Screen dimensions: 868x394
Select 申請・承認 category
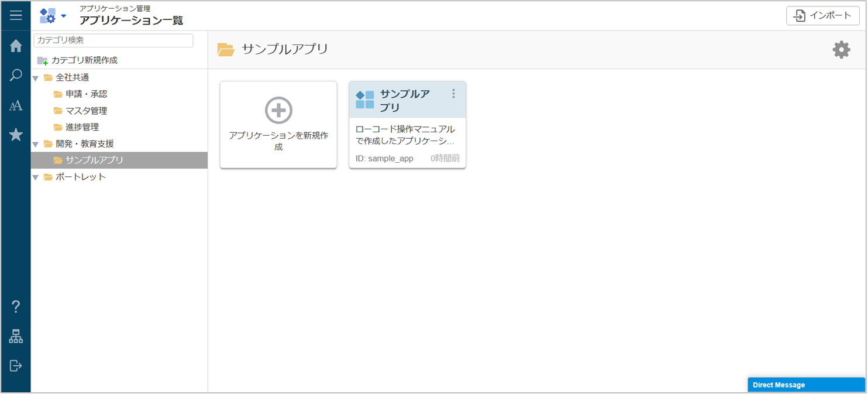(86, 94)
